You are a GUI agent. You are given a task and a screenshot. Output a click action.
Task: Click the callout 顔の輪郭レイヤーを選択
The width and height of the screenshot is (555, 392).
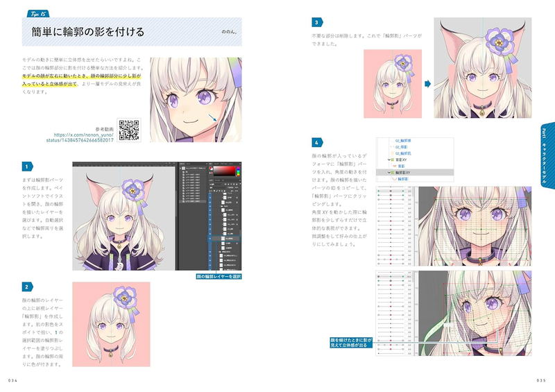219,276
